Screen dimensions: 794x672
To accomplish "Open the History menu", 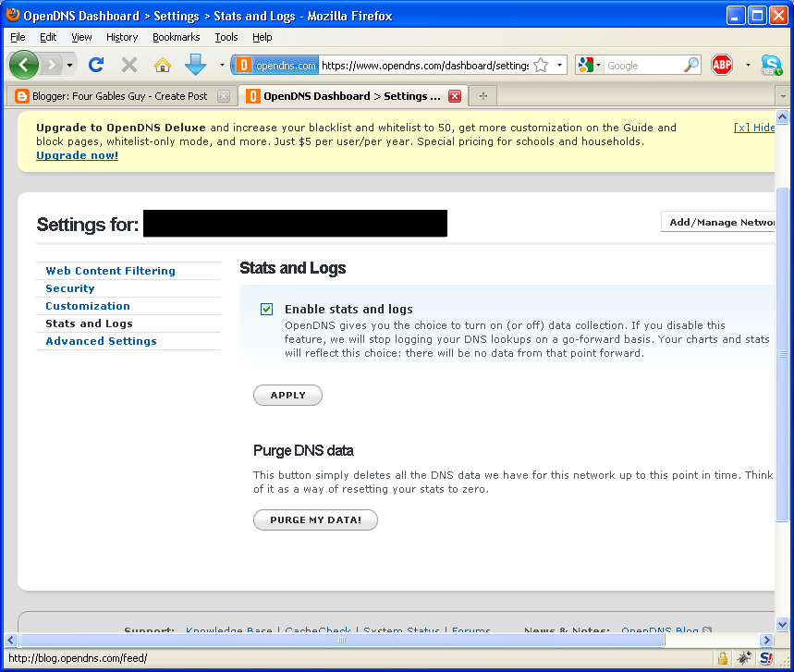I will (x=122, y=37).
